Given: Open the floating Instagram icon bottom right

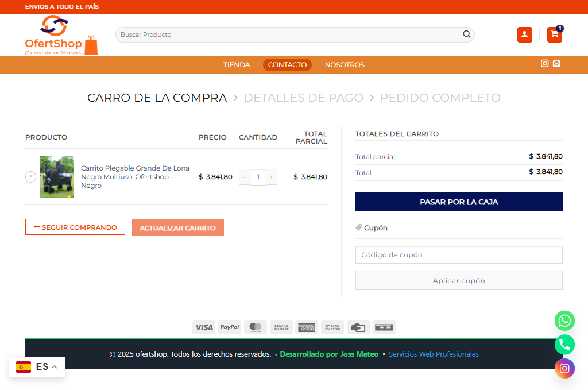Looking at the screenshot, I should 564,368.
